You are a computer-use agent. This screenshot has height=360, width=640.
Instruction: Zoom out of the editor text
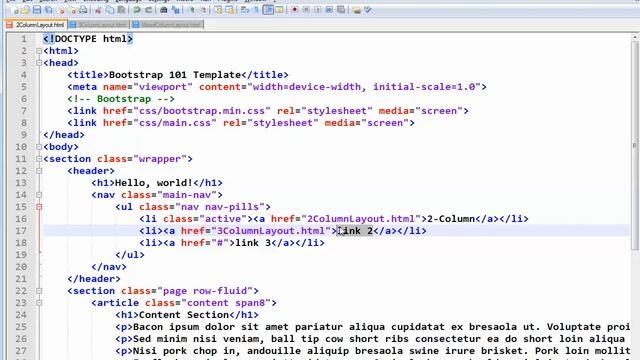point(203,10)
